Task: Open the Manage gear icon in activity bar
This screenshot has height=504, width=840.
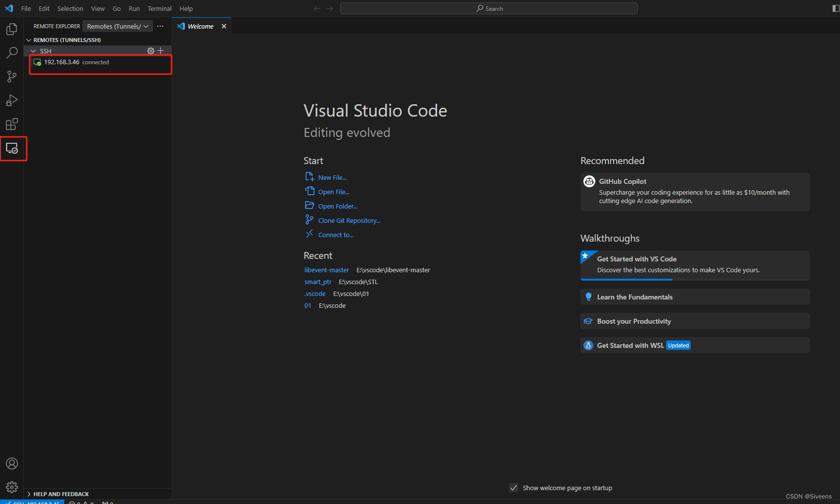Action: tap(11, 487)
